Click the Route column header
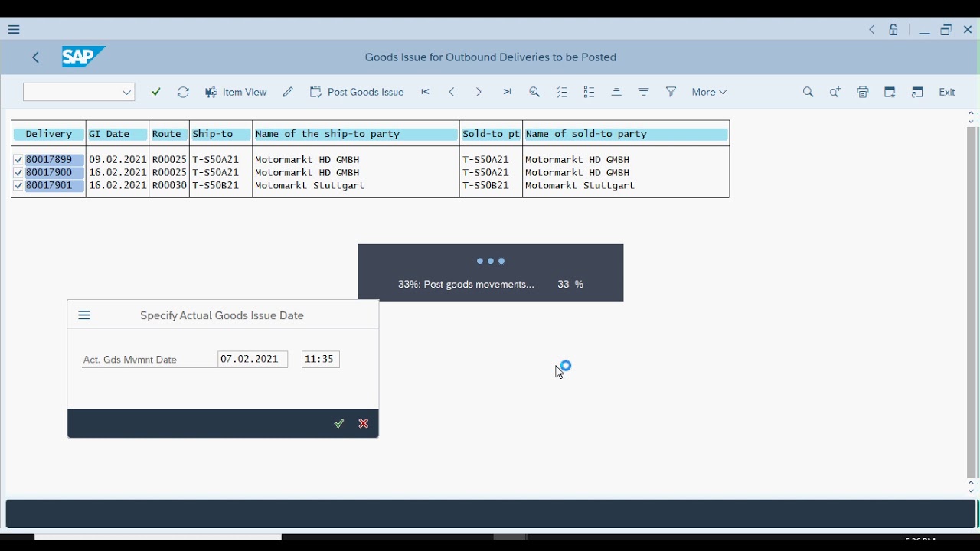 (169, 134)
